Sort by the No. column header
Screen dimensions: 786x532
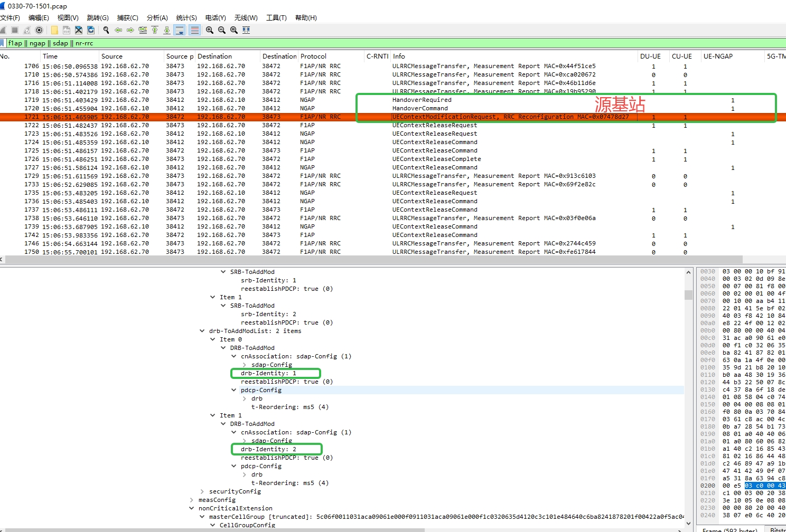pyautogui.click(x=20, y=56)
